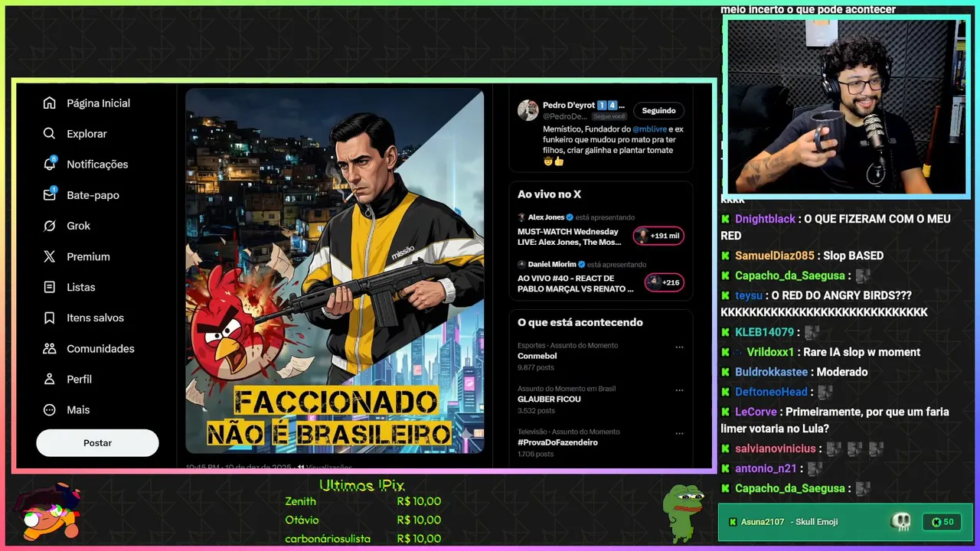
Task: Join Alex Jones live +191 mil
Action: pos(658,236)
